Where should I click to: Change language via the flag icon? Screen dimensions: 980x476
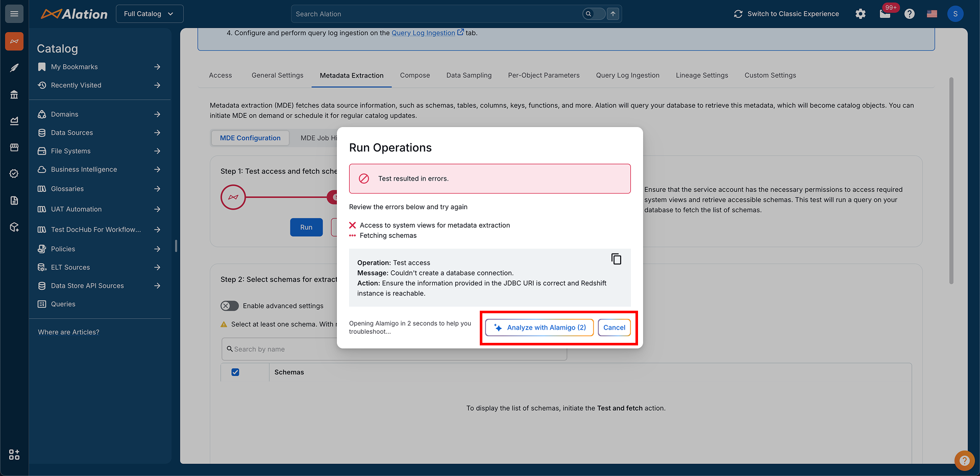[932, 14]
